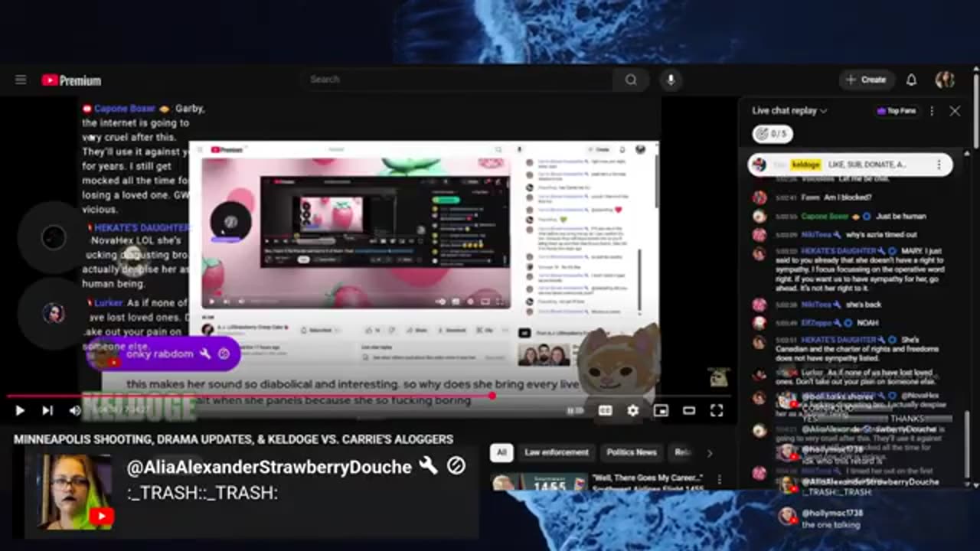Select the All filter chip

pyautogui.click(x=501, y=452)
